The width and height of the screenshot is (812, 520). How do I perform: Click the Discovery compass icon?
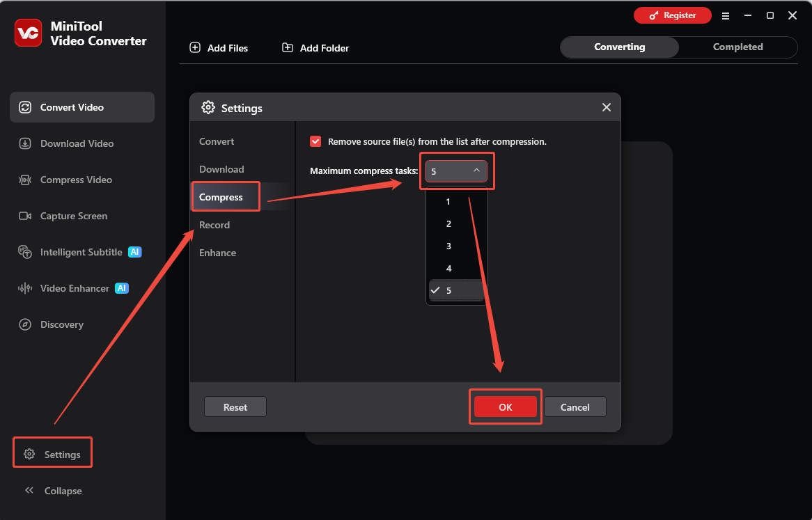(25, 324)
